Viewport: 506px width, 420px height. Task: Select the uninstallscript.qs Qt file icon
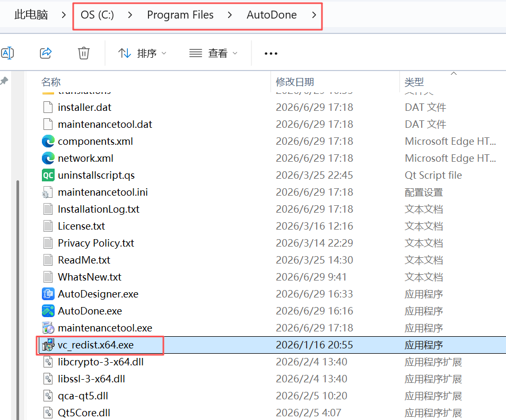point(48,175)
